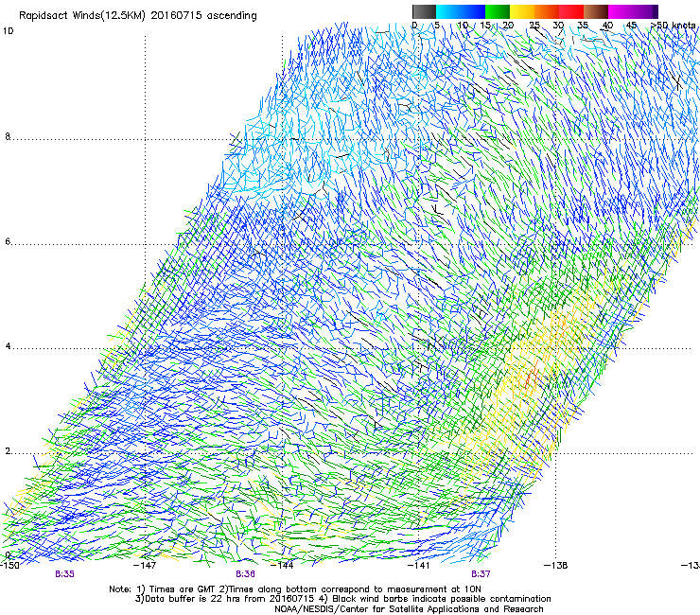Click the magenta 40-45 knots legend segment
Viewport: 700px width, 615px height.
tap(621, 11)
